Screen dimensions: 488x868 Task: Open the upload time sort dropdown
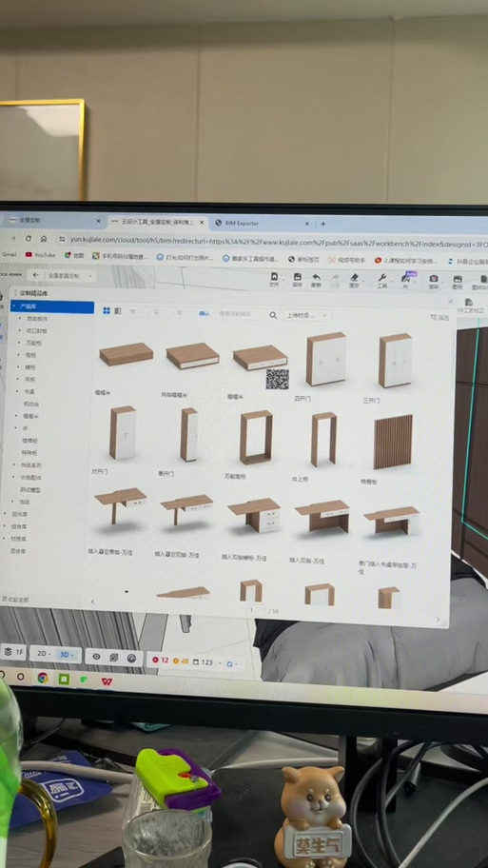click(307, 316)
